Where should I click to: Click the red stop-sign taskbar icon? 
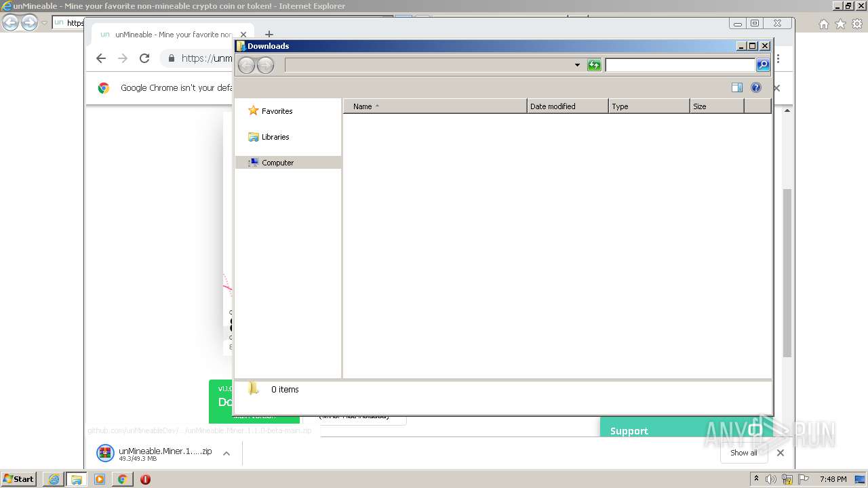[145, 479]
